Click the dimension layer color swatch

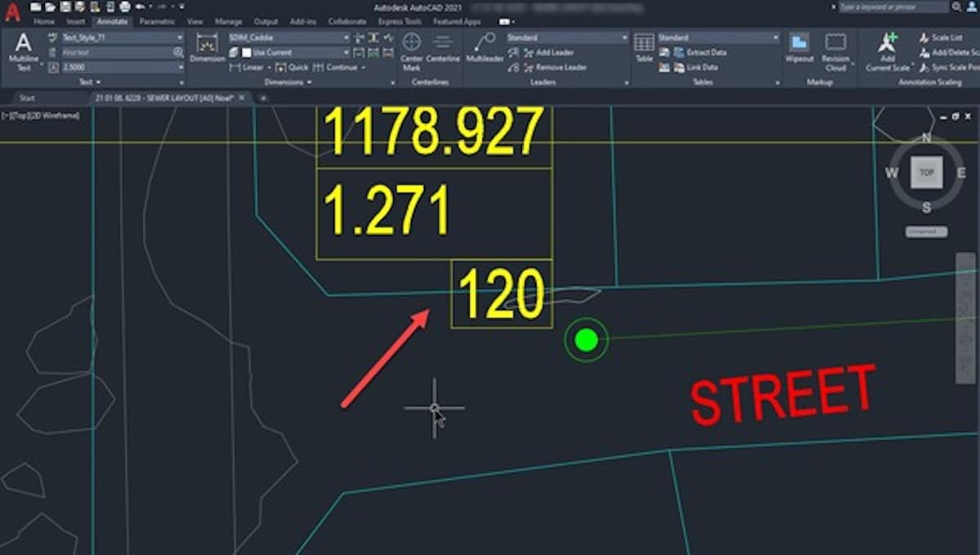(247, 52)
